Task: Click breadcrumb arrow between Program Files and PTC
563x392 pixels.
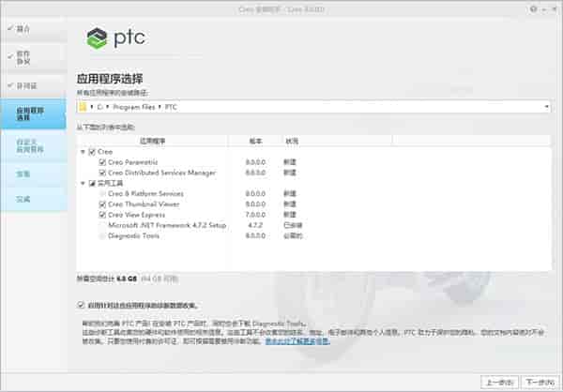Action: tap(160, 107)
